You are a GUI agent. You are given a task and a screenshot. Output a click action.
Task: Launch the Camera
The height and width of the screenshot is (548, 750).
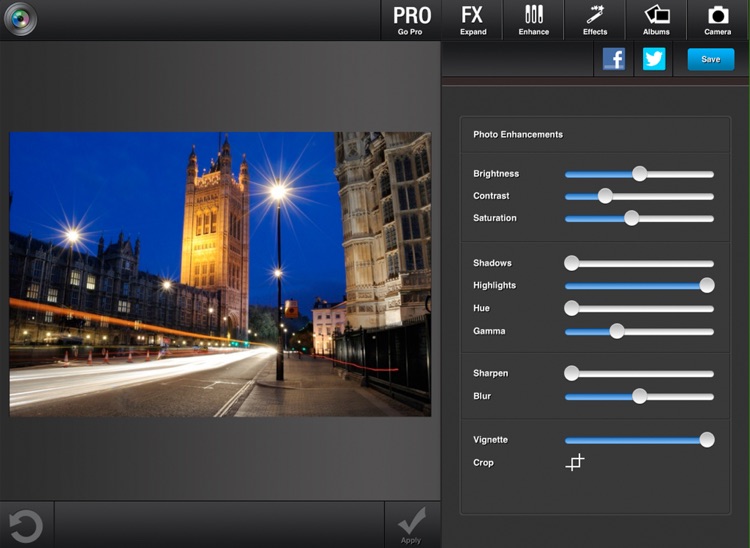(x=717, y=20)
